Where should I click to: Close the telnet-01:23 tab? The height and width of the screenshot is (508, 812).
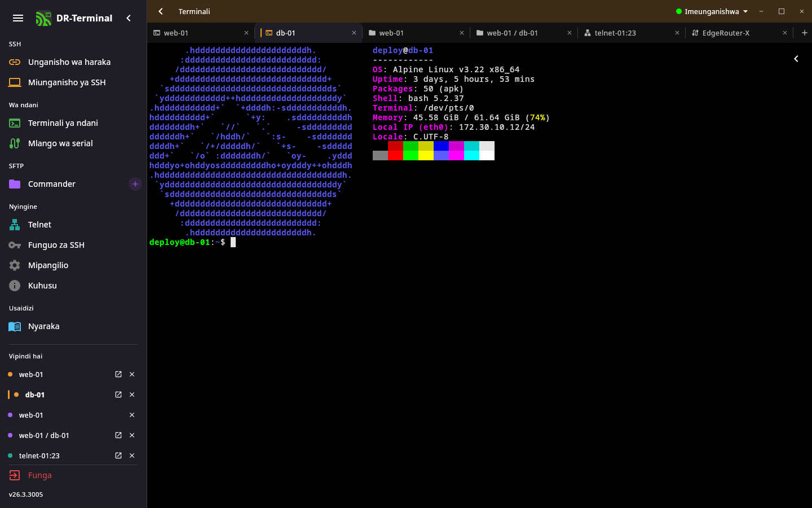point(677,33)
